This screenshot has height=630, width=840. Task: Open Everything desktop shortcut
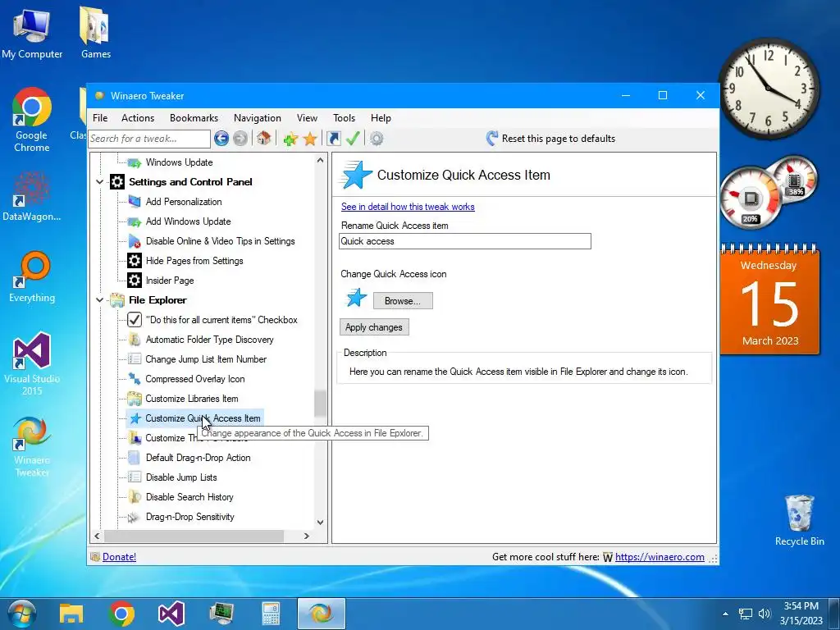[x=32, y=277]
